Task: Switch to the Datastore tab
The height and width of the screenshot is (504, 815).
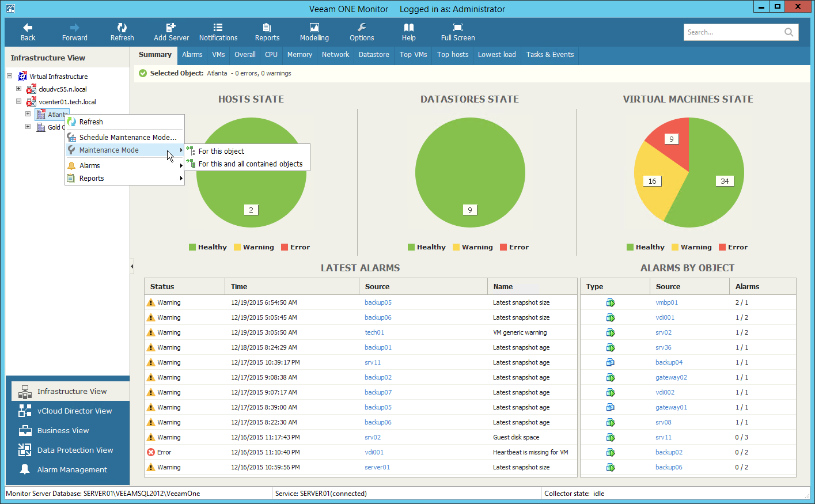Action: pyautogui.click(x=374, y=55)
